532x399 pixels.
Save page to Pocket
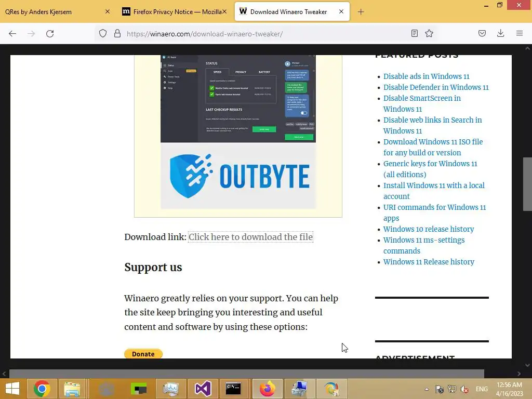(x=482, y=33)
